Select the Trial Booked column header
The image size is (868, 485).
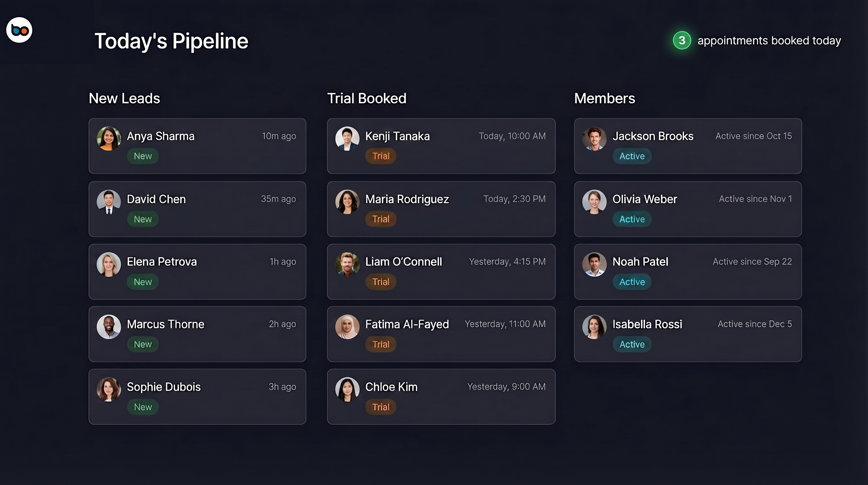coord(367,98)
